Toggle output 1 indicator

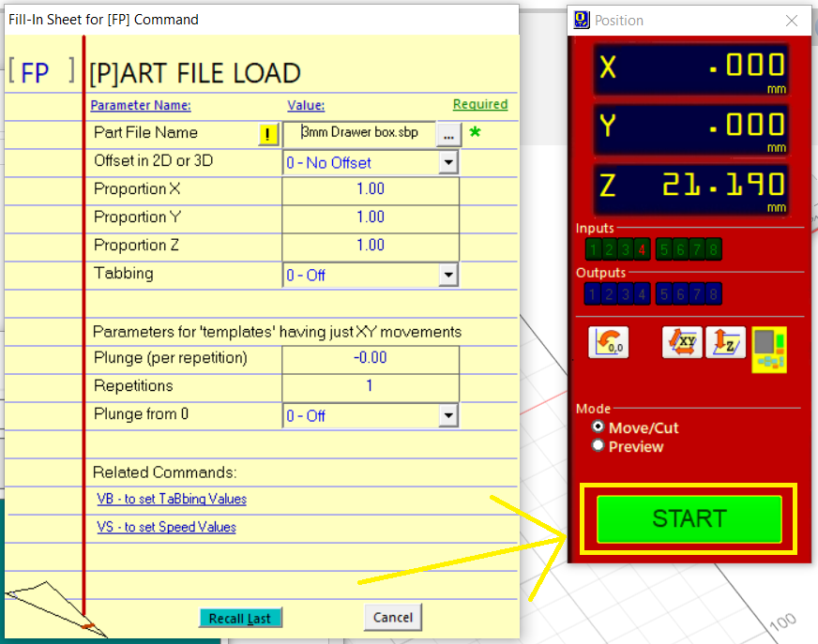(592, 294)
